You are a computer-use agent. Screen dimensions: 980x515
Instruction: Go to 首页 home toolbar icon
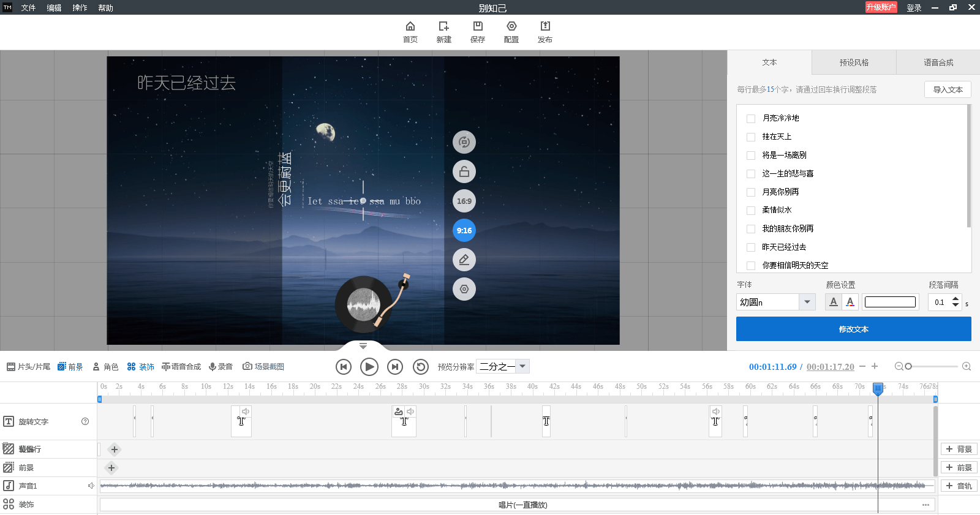[410, 32]
